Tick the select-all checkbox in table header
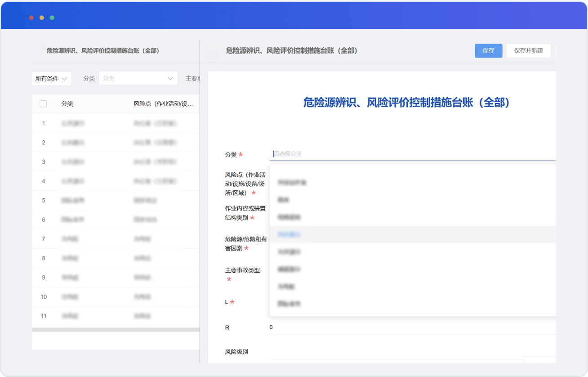The height and width of the screenshot is (377, 588). pos(43,104)
